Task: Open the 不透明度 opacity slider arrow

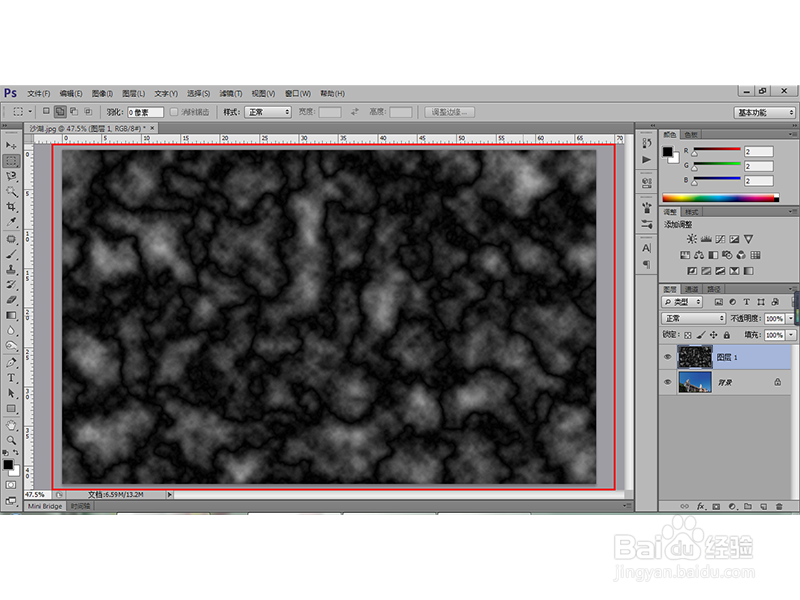Action: coord(790,318)
